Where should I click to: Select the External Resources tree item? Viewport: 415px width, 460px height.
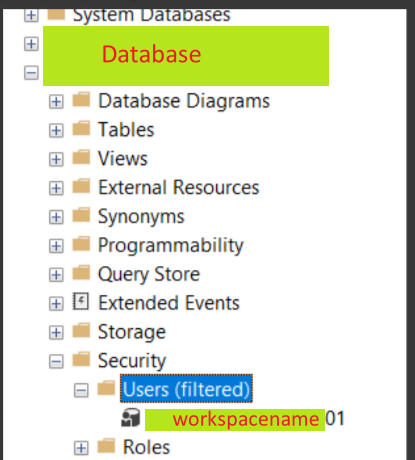point(179,187)
